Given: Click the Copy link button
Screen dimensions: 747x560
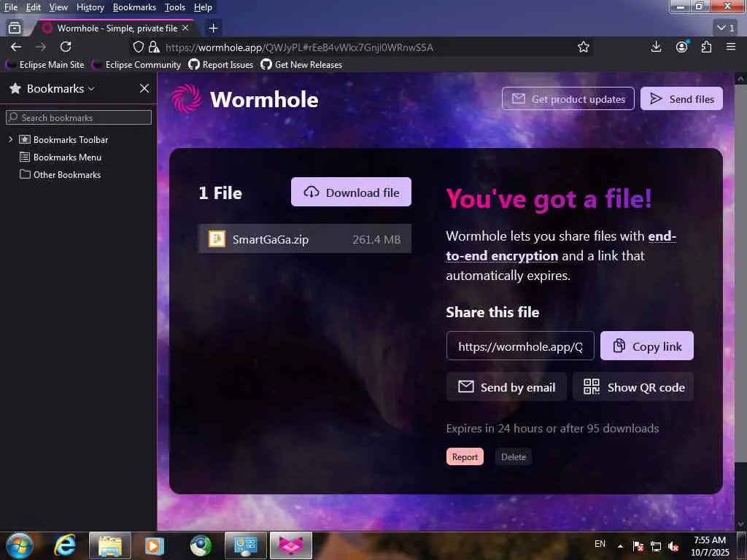Looking at the screenshot, I should pos(646,346).
